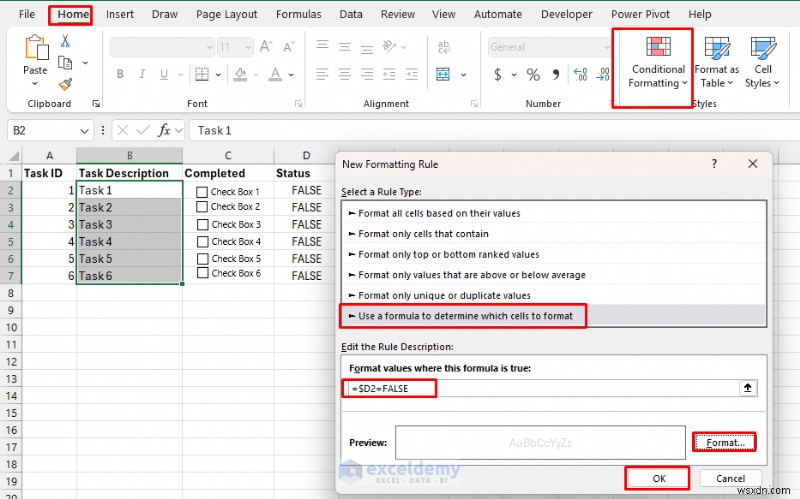
Task: Click the Paste clipboard icon
Action: (x=36, y=48)
